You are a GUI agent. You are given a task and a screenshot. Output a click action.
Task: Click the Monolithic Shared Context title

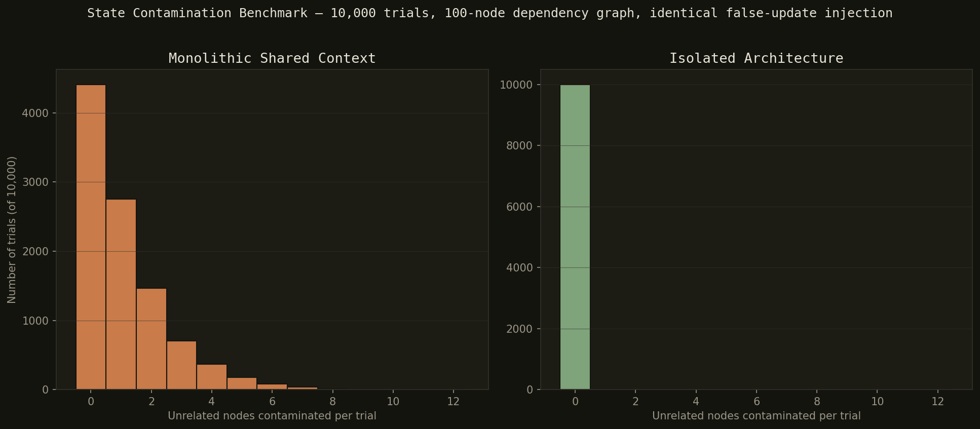point(272,58)
